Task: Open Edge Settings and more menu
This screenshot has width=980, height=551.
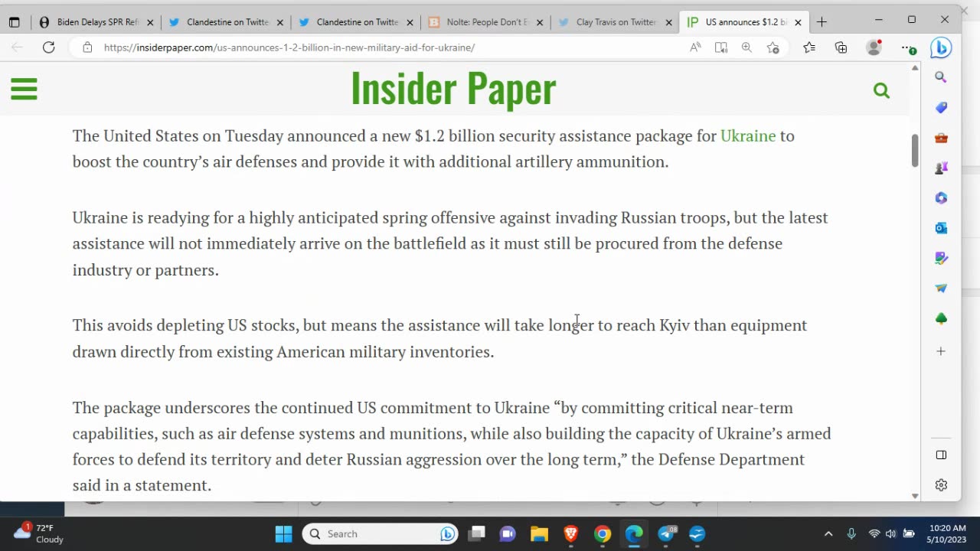Action: tap(908, 47)
